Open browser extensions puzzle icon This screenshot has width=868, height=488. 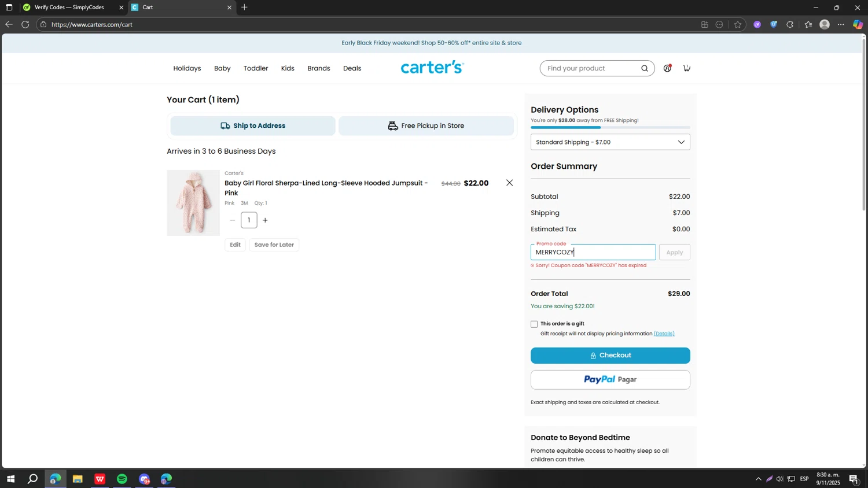790,24
